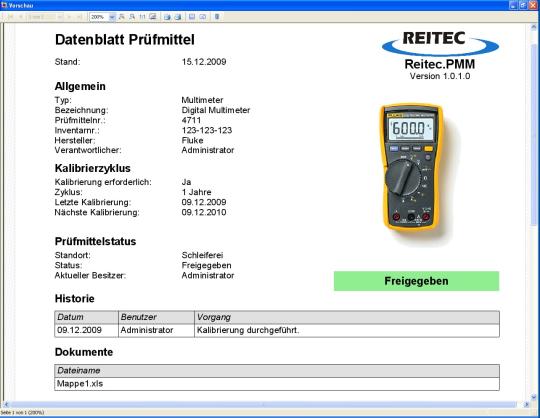
Task: Set preview to 1:1 actual size
Action: 142,17
